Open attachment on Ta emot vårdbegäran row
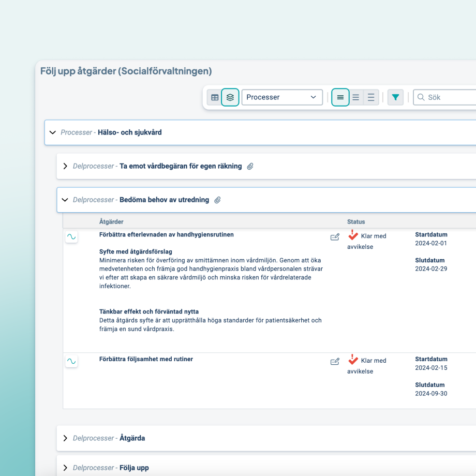The image size is (476, 476). click(250, 166)
